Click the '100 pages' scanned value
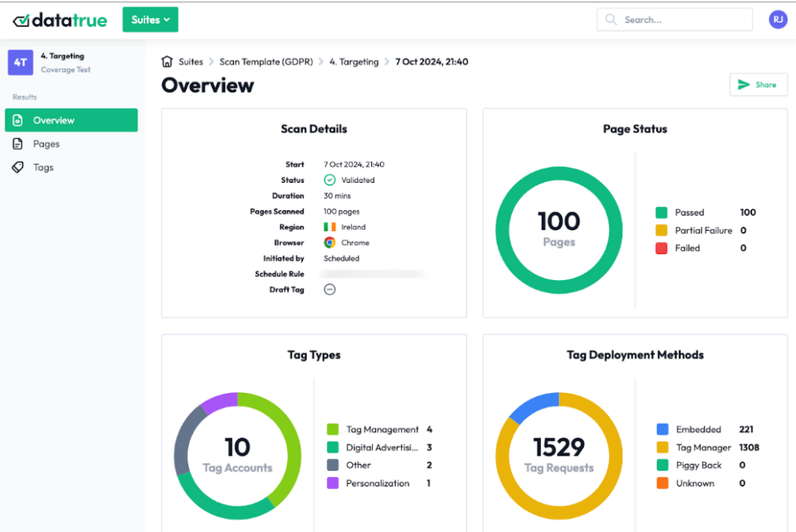This screenshot has width=796, height=532. (341, 211)
